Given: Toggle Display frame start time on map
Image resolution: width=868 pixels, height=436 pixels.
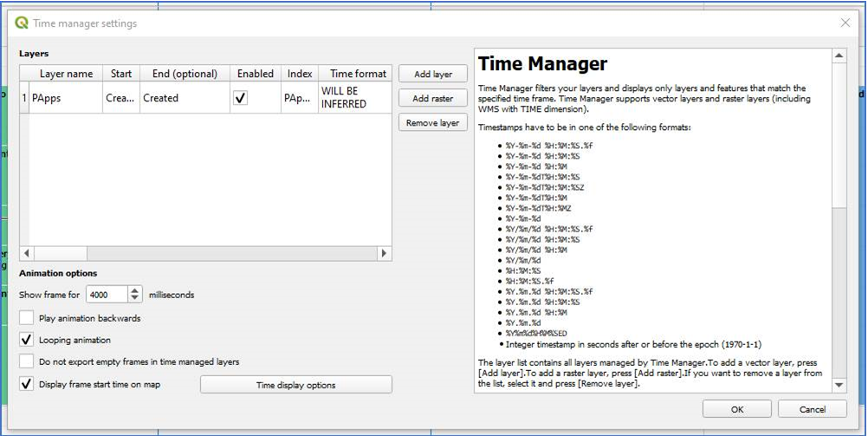Looking at the screenshot, I should coord(26,384).
